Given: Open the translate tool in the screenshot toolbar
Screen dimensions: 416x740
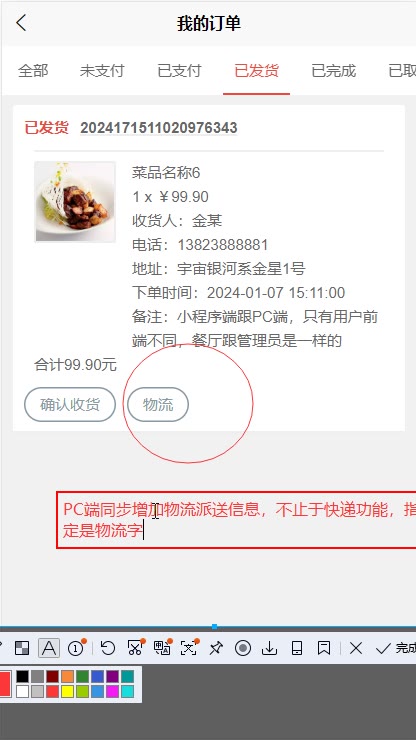Looking at the screenshot, I should [162, 648].
